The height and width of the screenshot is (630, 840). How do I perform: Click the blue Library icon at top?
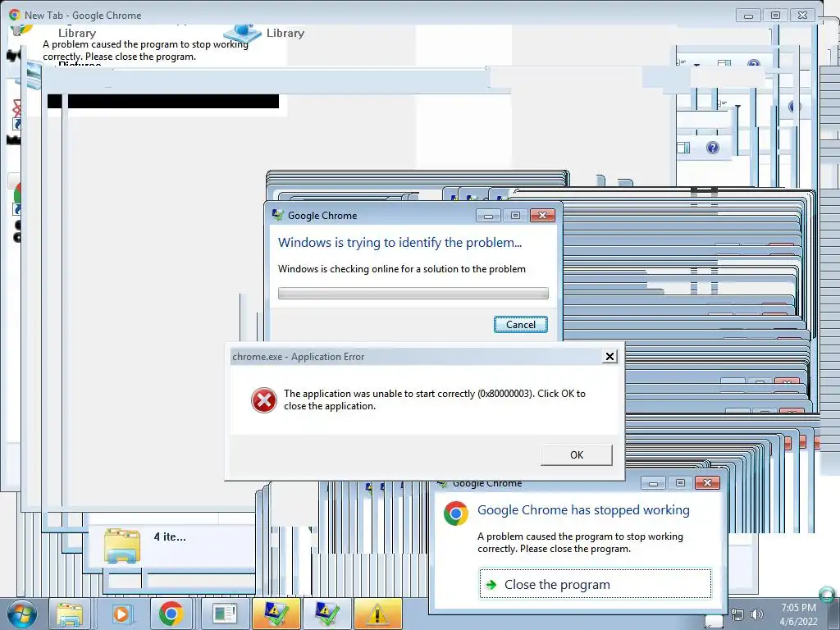point(242,33)
